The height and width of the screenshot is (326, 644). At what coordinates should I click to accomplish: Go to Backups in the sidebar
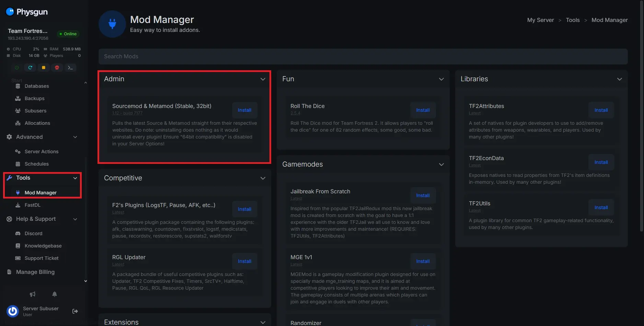[x=34, y=98]
